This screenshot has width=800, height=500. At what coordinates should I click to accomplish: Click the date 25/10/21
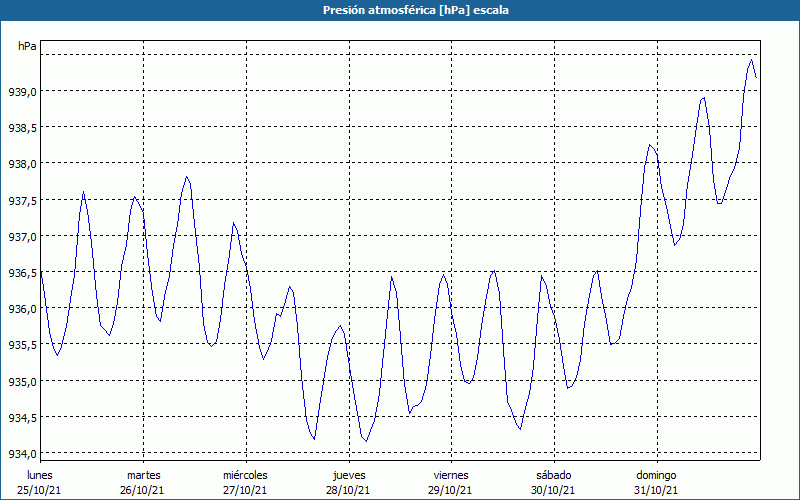pos(39,490)
